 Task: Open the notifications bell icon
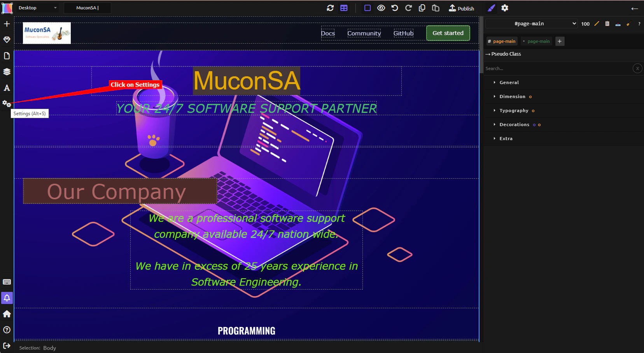(x=7, y=298)
